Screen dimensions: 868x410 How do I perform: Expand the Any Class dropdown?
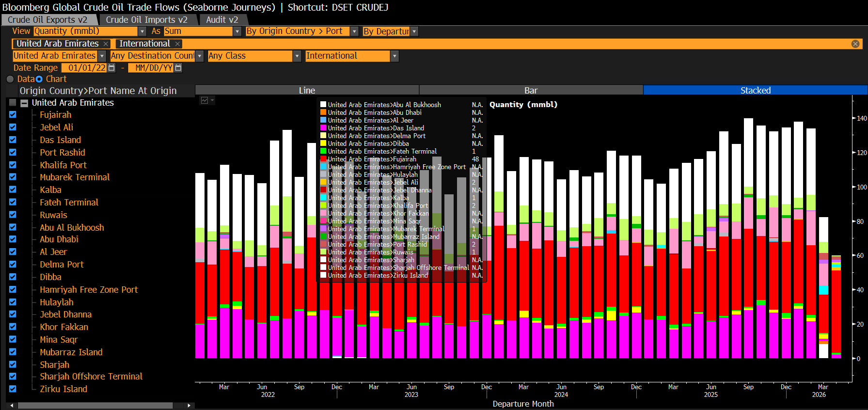tap(297, 56)
